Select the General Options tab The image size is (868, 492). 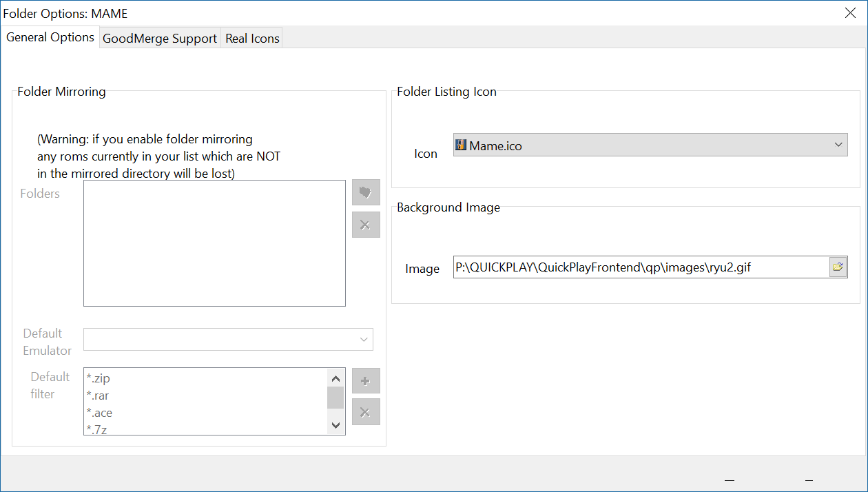pos(50,37)
